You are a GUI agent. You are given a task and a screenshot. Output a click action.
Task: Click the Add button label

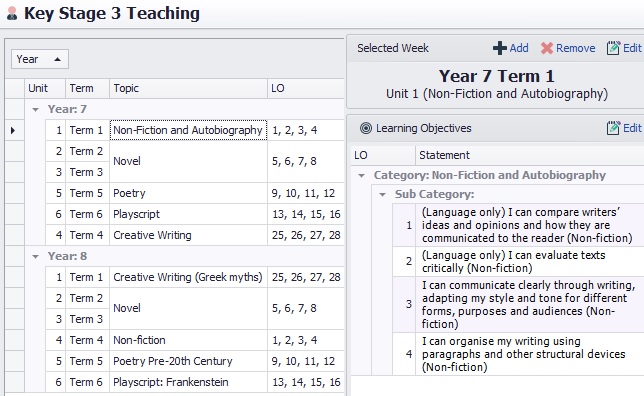coord(519,48)
